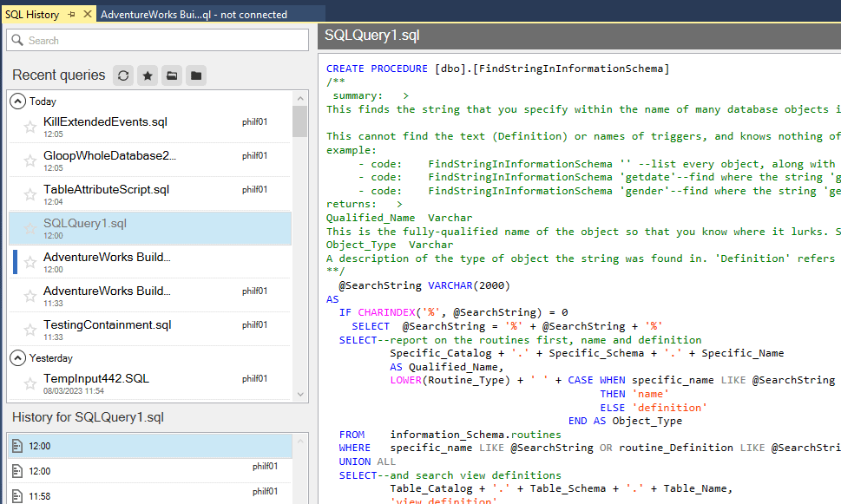Click the magnifier icon in the search box

tap(17, 40)
